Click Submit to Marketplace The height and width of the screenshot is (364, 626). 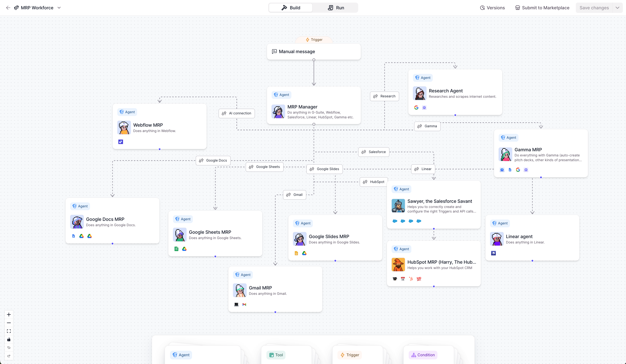click(542, 8)
